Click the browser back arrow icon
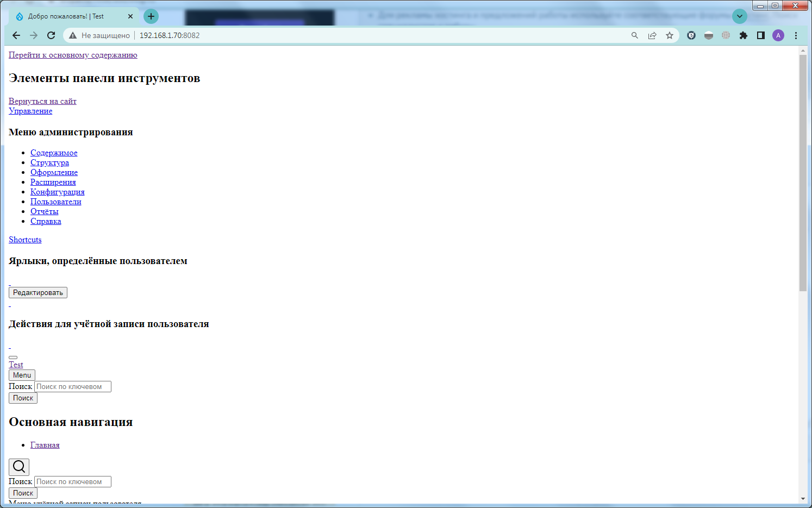Viewport: 812px width, 508px height. click(16, 35)
